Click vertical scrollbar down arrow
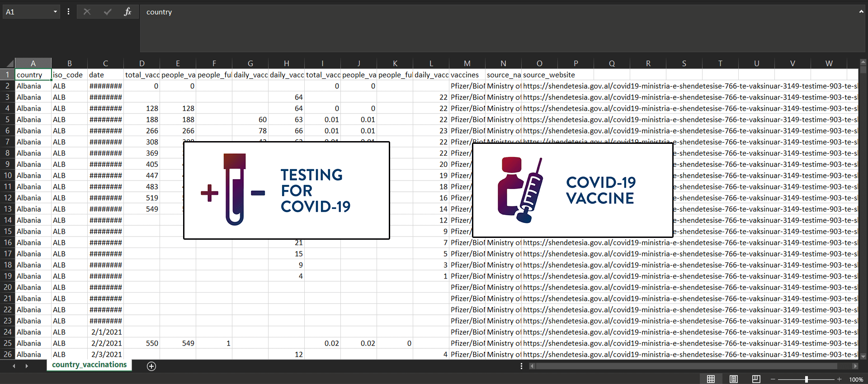This screenshot has width=868, height=384. (863, 356)
